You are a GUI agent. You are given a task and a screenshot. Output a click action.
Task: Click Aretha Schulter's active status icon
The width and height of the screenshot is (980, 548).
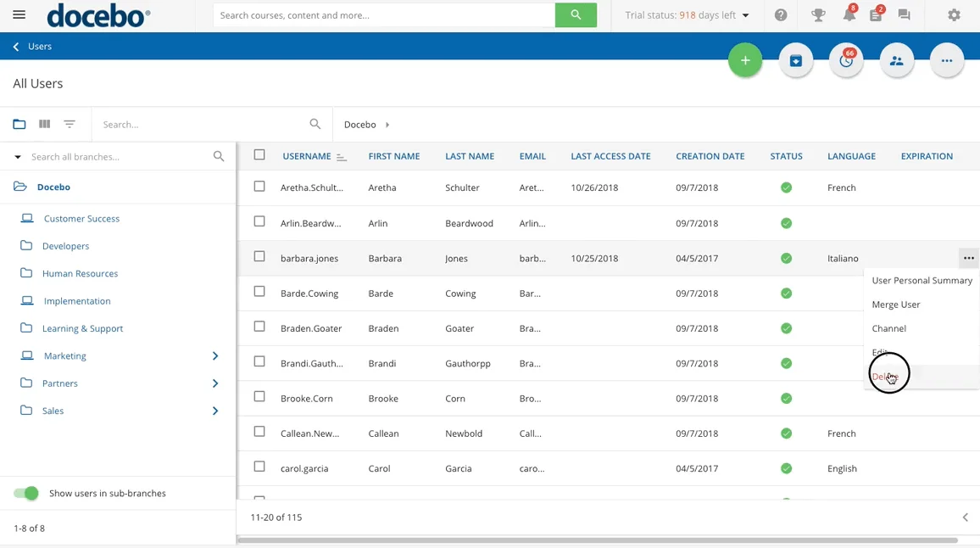point(786,187)
